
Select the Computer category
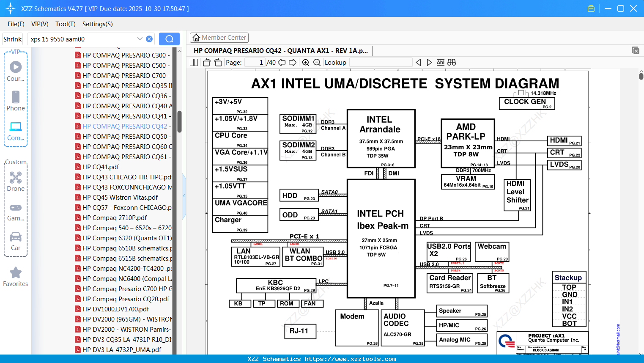pos(16,131)
